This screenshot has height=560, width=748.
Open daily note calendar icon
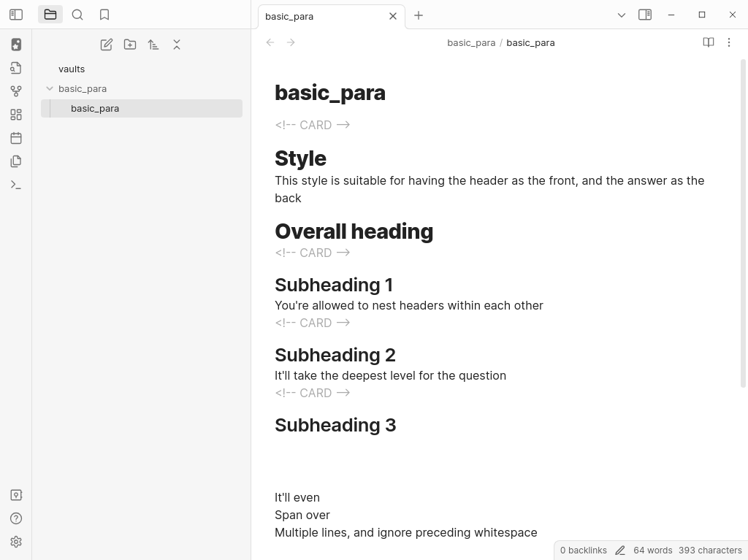pos(16,138)
